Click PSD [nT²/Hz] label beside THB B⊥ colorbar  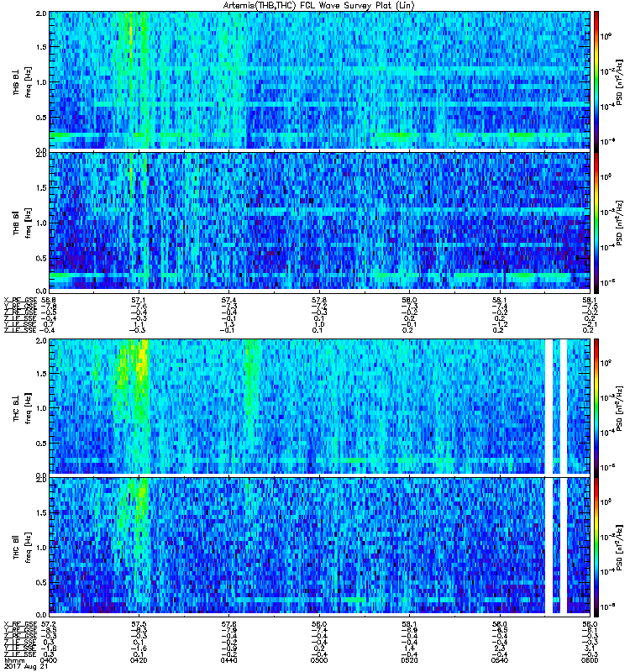coord(619,81)
